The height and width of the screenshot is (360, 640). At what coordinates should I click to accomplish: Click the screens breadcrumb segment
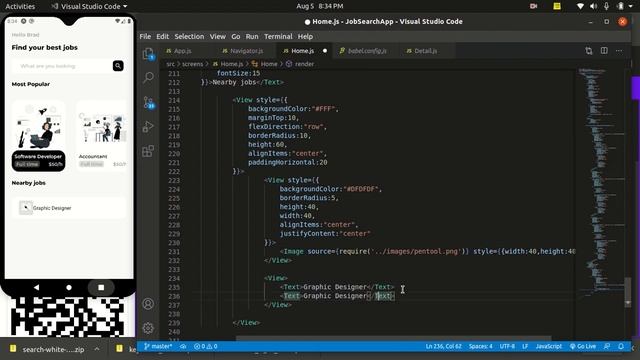192,64
